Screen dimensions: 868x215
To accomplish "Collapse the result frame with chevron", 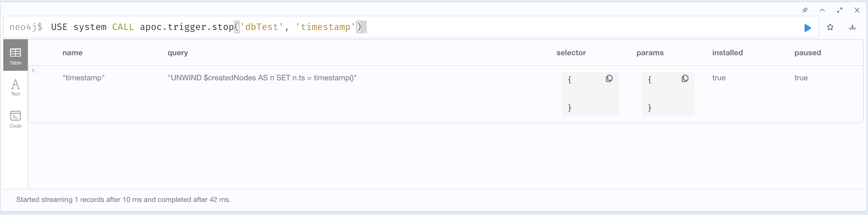I will pos(822,10).
